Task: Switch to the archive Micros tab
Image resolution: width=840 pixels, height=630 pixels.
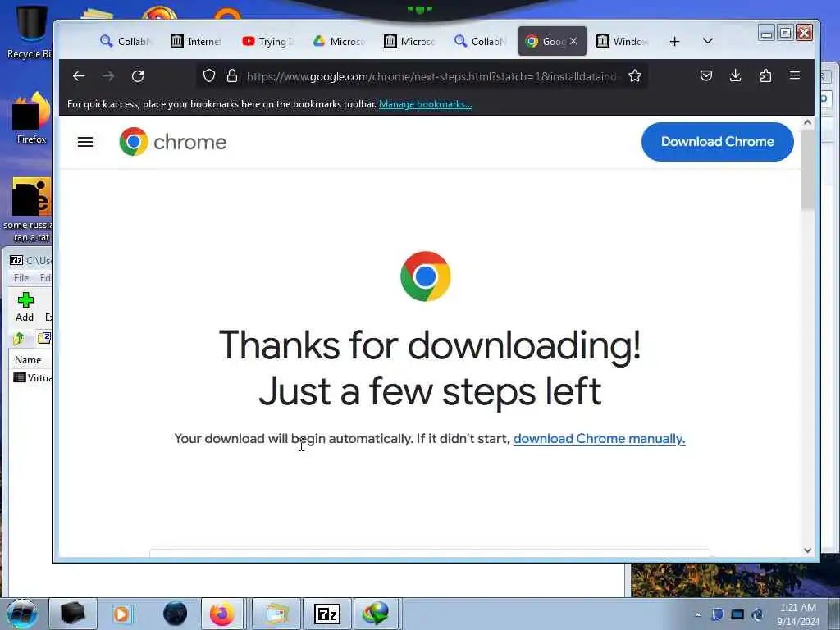Action: (409, 41)
